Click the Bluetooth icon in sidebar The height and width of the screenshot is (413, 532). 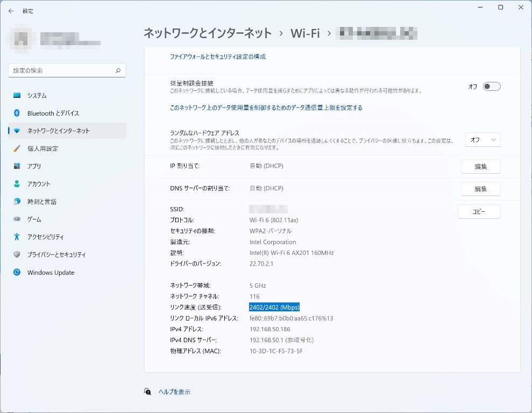pyautogui.click(x=17, y=113)
